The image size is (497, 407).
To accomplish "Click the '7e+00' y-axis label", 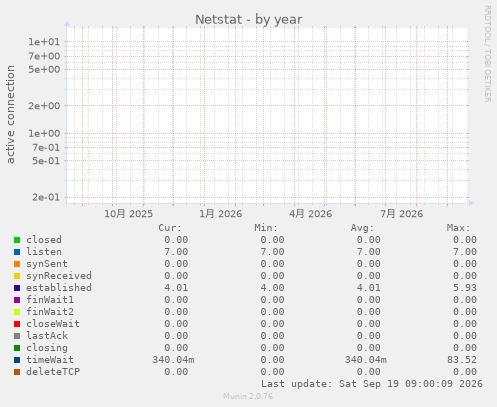I will (x=44, y=56).
